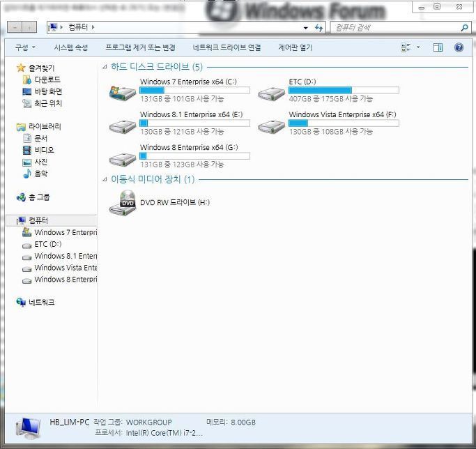Viewport: 476px width, 449px height.
Task: Click the Documents library icon (문서)
Action: tap(27, 139)
